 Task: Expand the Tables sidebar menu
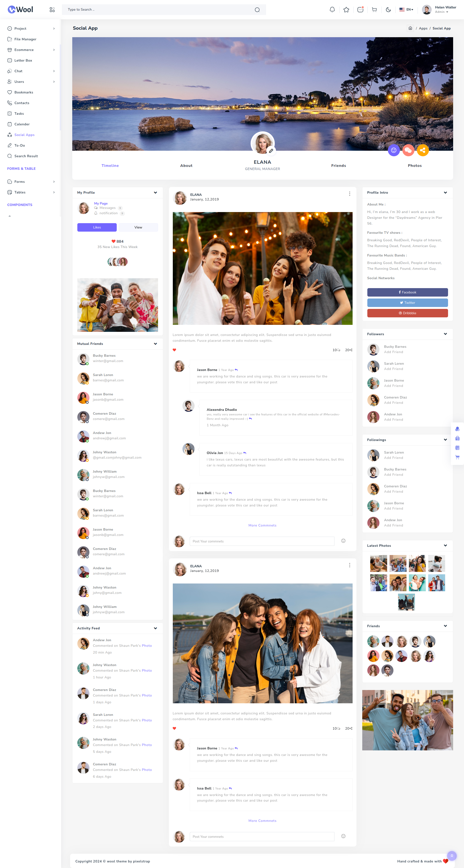(31, 192)
